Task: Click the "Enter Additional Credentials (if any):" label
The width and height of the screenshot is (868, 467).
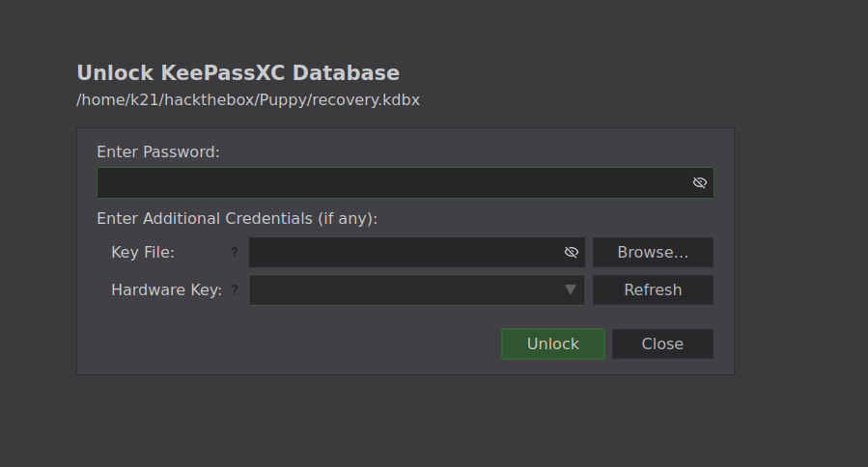Action: (237, 219)
